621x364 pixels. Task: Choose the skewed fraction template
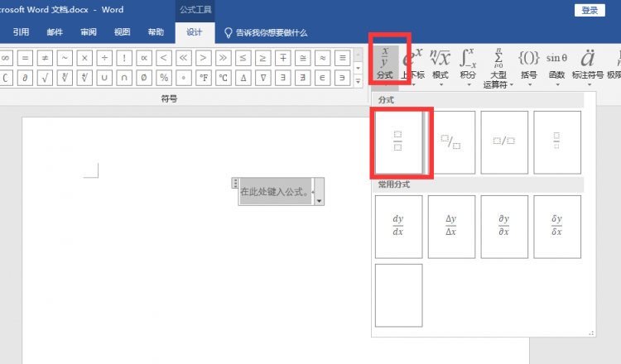click(451, 142)
